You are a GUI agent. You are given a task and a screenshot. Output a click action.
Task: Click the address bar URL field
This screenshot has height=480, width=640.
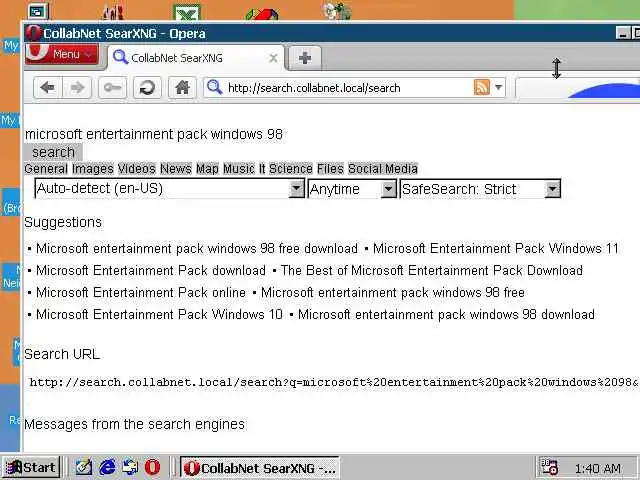tap(348, 88)
